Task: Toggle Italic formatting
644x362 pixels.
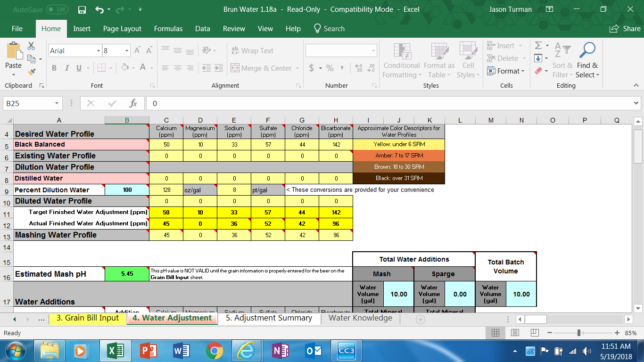Action: pos(66,68)
